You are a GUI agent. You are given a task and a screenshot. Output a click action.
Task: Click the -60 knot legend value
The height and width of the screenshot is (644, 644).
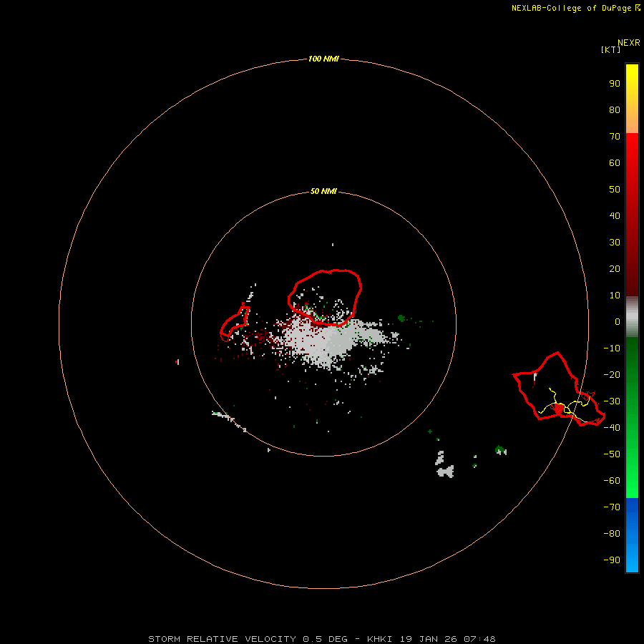[612, 481]
